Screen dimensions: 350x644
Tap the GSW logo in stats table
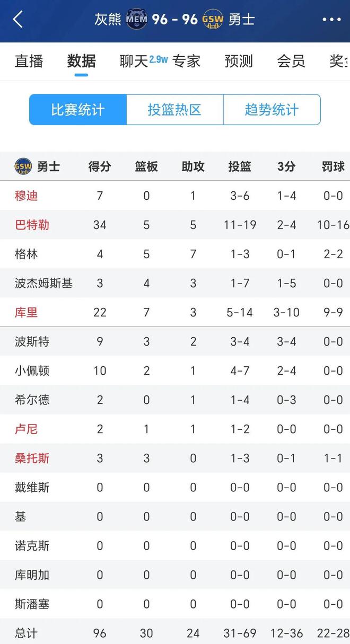click(x=23, y=166)
